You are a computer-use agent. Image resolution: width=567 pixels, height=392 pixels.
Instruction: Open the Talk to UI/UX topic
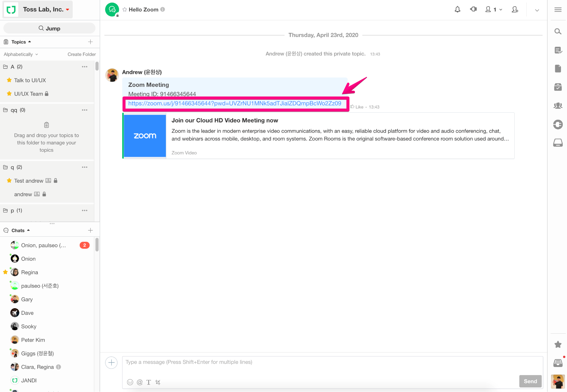(x=30, y=80)
